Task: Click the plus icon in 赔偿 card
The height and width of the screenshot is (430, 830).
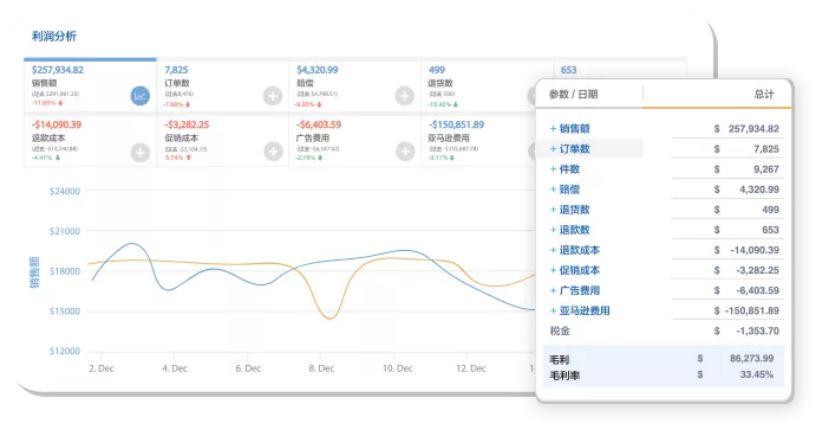Action: pyautogui.click(x=404, y=96)
